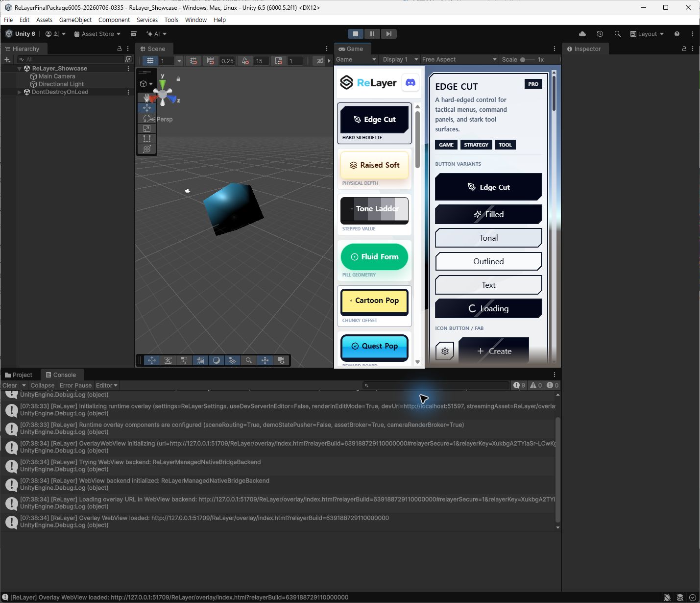Select the Scale tool in Scene view
Screen dimensions: 700x603
pyautogui.click(x=146, y=128)
